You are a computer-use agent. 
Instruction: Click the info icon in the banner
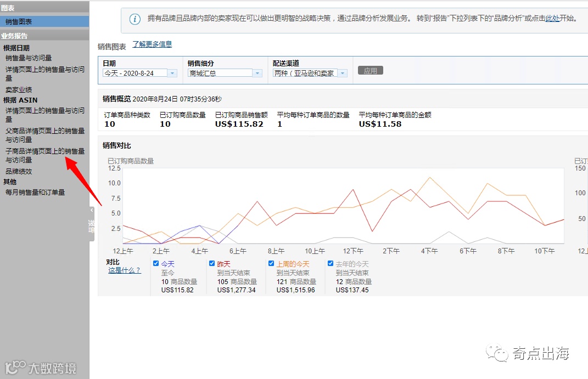135,19
